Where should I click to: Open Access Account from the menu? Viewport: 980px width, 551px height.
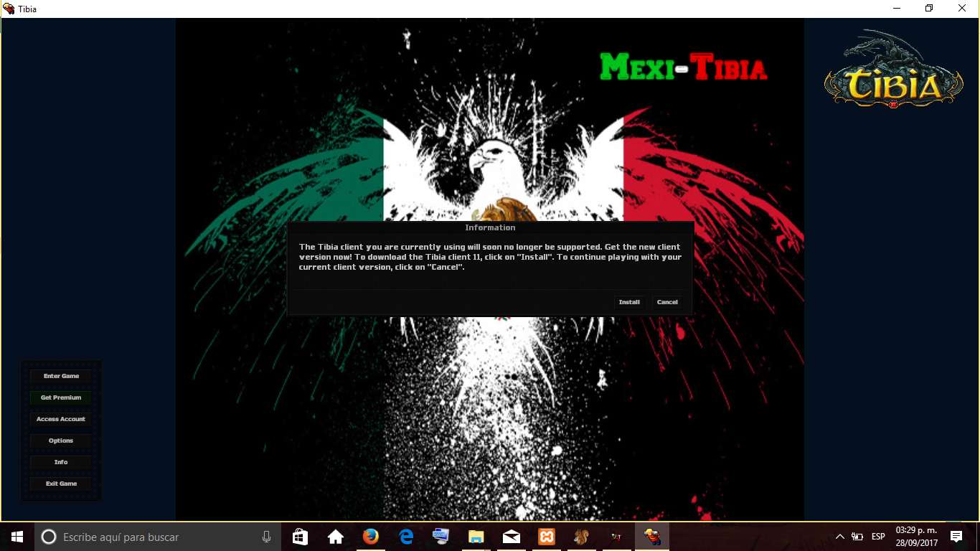click(x=61, y=419)
